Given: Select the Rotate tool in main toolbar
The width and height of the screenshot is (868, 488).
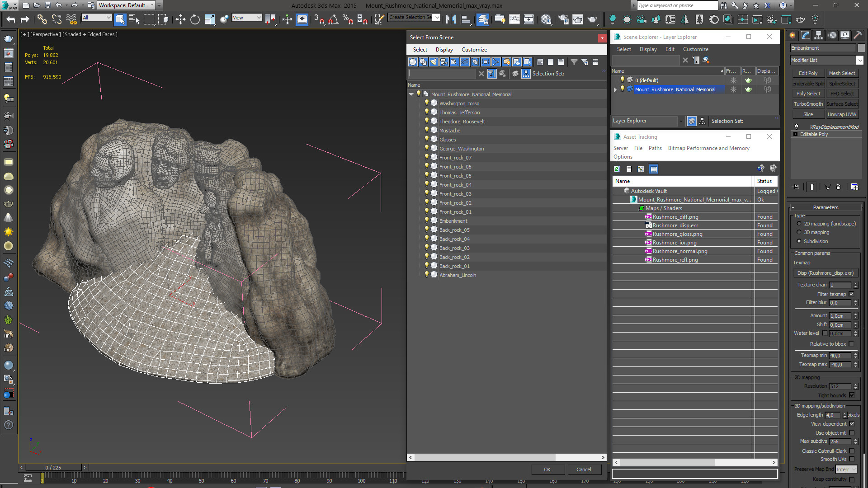Looking at the screenshot, I should coord(195,19).
